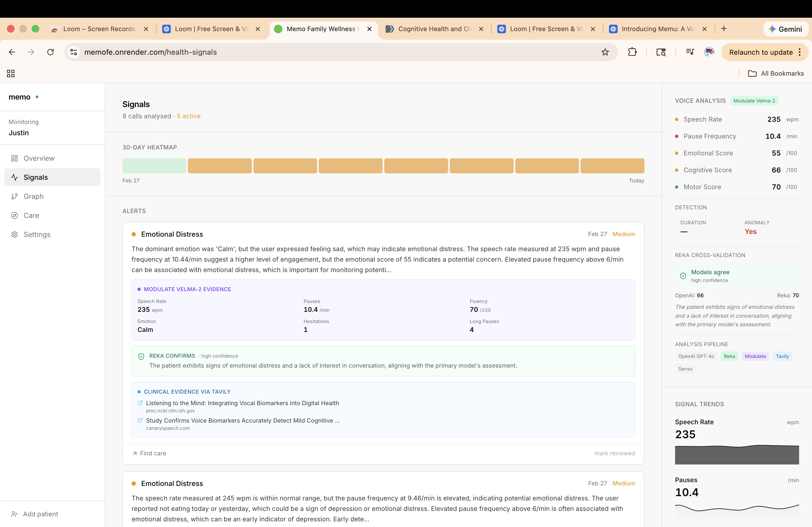Open external link icon for Vocal Biomarkers article
Viewport: 812px width, 527px height.
(x=140, y=403)
